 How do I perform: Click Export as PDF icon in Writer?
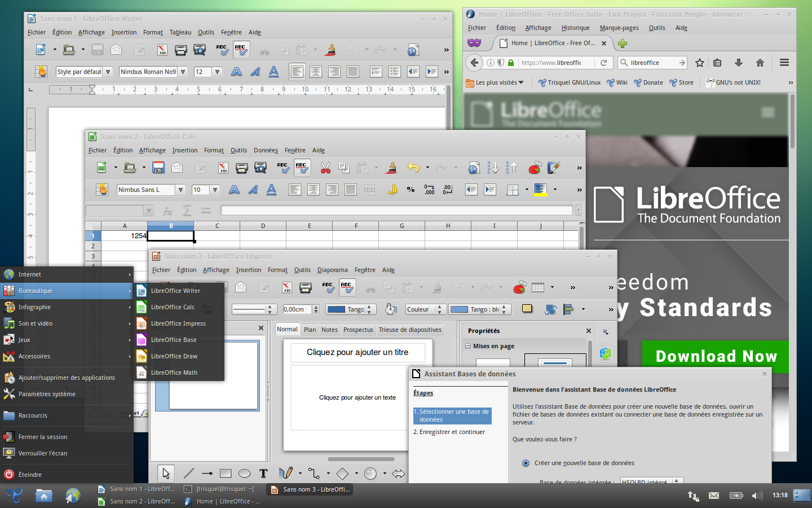pyautogui.click(x=162, y=50)
